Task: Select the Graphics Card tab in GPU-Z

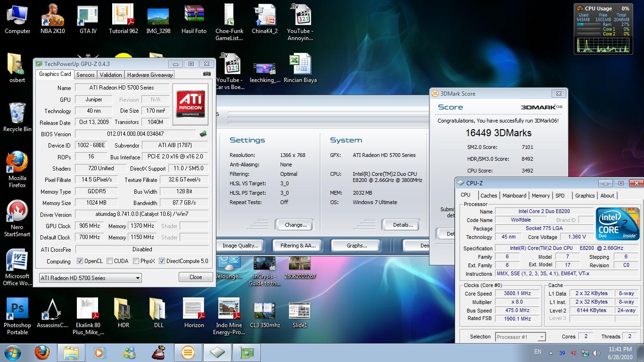Action: pos(55,74)
